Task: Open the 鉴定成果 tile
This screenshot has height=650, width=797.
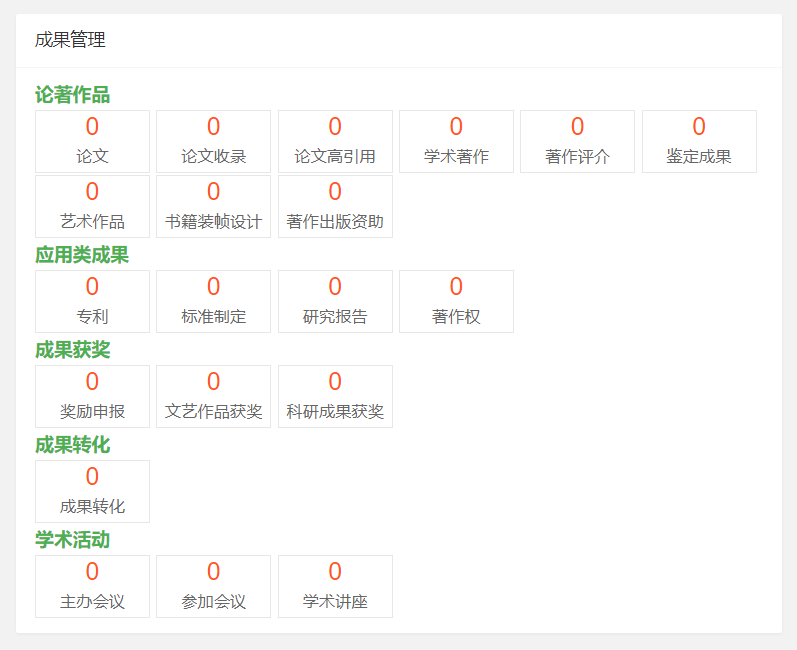Action: (x=699, y=141)
